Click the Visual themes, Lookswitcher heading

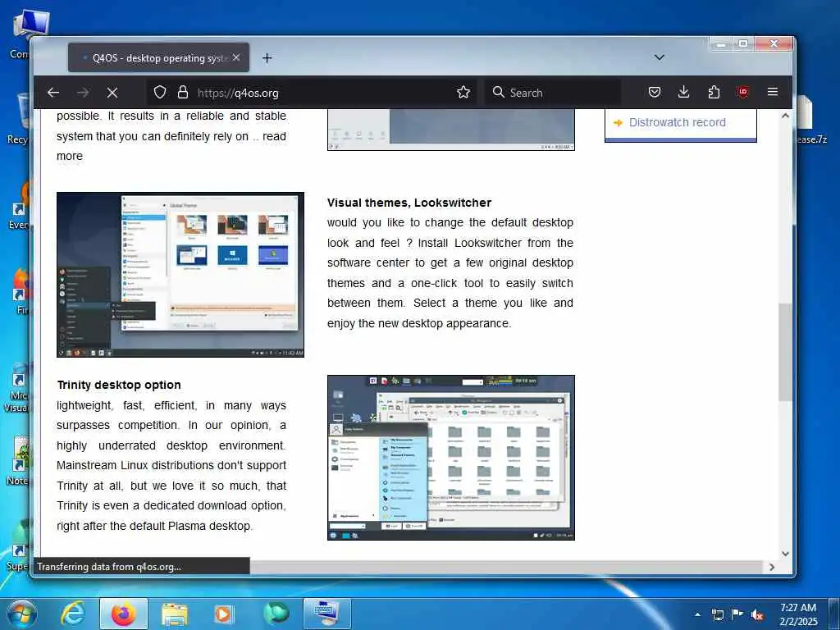(409, 203)
